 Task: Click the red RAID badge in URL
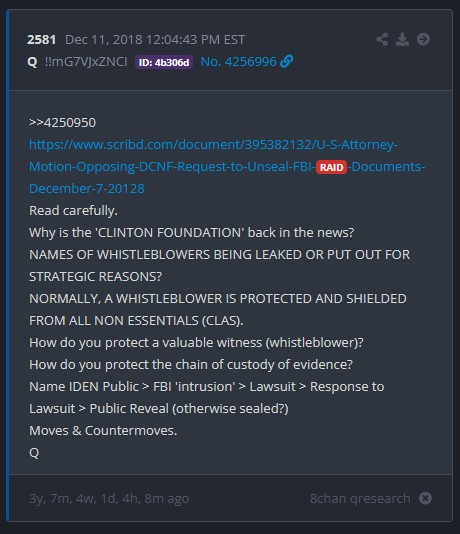[331, 167]
